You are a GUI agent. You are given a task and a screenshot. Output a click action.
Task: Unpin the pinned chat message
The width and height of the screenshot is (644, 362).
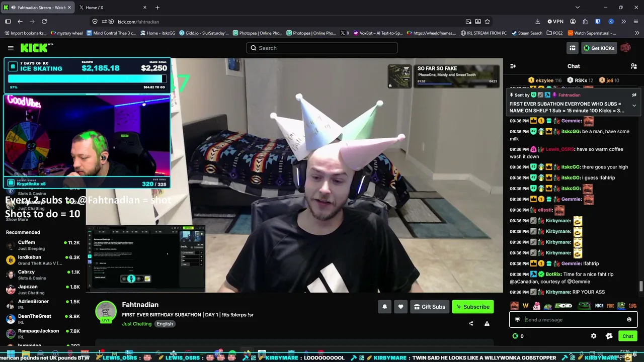click(x=634, y=95)
